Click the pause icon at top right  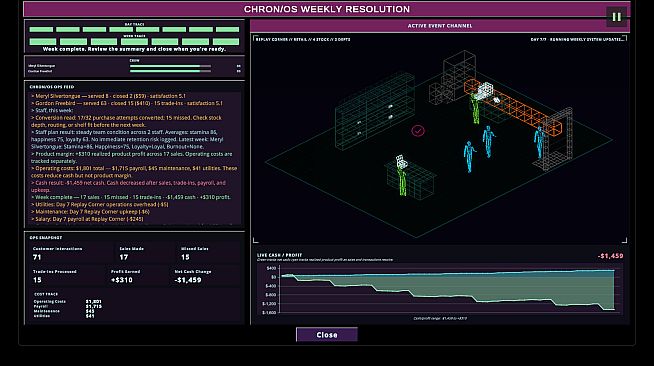pyautogui.click(x=616, y=17)
